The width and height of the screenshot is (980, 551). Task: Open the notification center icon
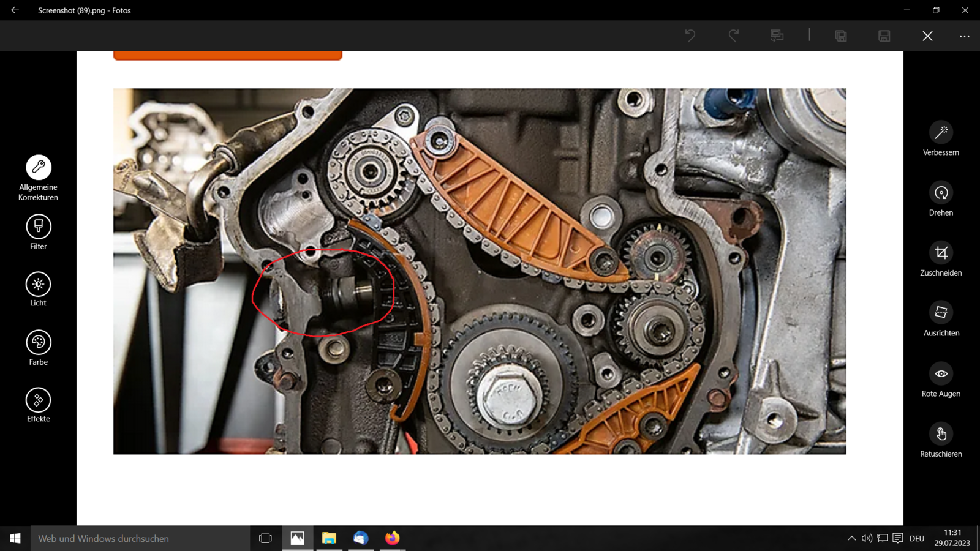[898, 538]
